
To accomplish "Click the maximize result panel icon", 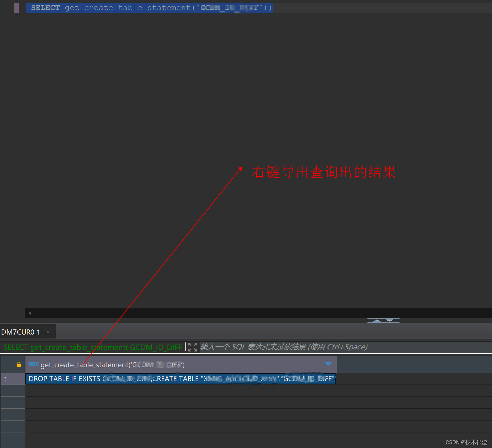I will [193, 347].
